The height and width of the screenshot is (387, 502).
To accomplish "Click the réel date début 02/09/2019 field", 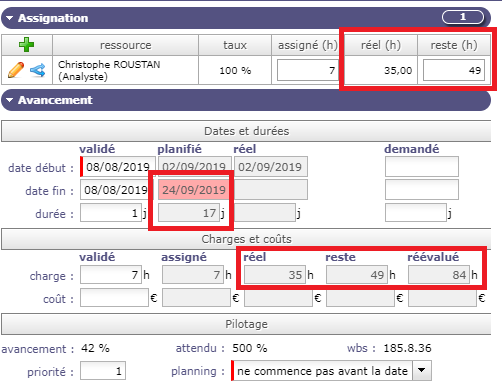I will 271,166.
